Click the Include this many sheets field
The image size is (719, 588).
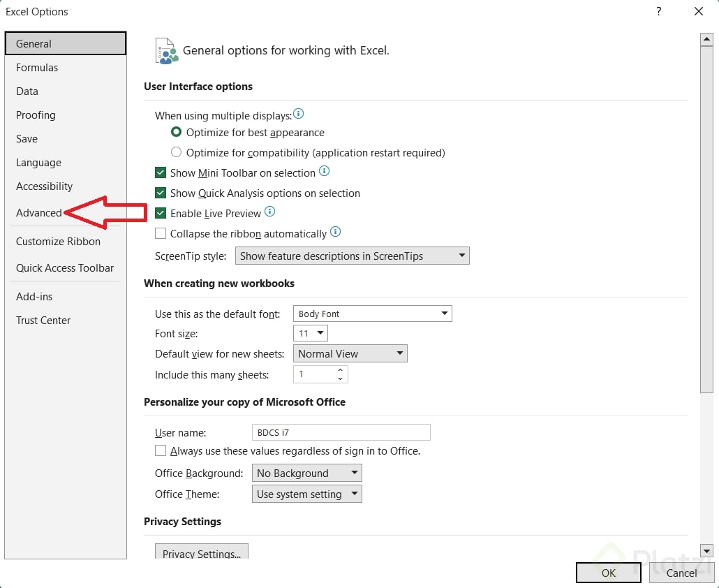click(x=320, y=374)
